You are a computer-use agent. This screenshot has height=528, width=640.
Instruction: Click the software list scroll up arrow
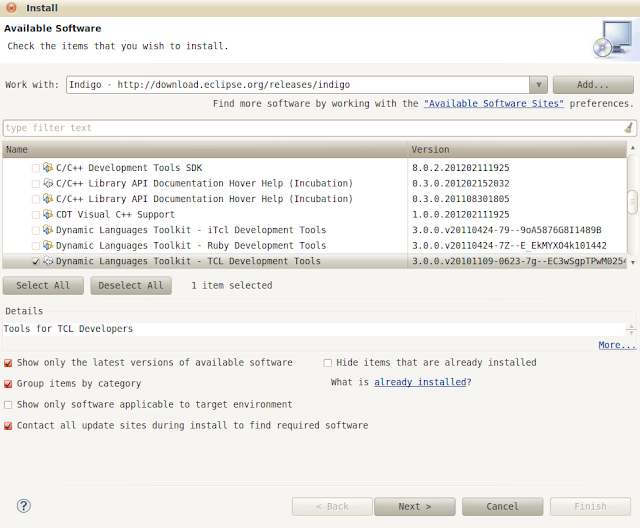(633, 148)
